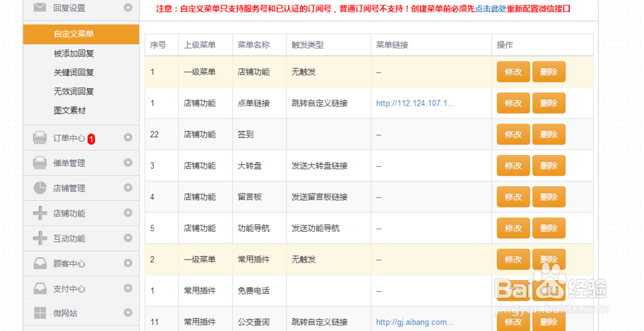Click the printer icon beside 订单中心
644x331 pixels.
(x=40, y=138)
